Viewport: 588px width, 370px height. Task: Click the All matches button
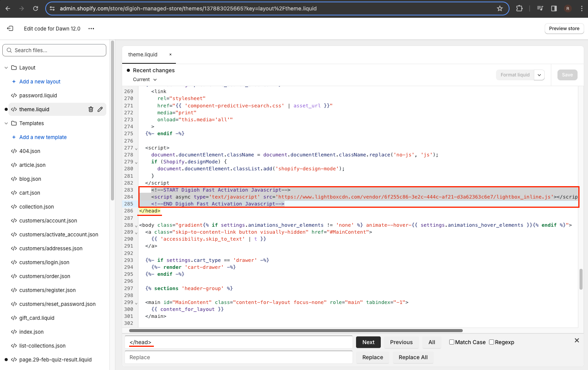pos(432,342)
